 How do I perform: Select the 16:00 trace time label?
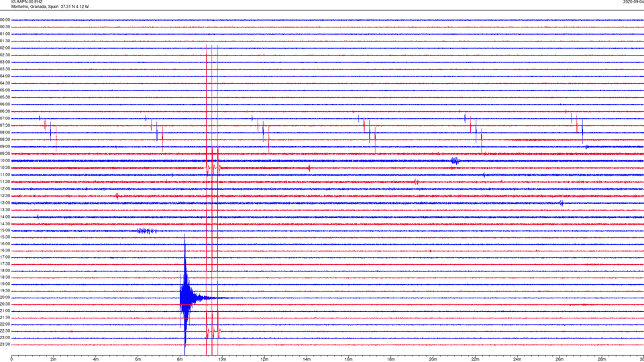coord(5,244)
